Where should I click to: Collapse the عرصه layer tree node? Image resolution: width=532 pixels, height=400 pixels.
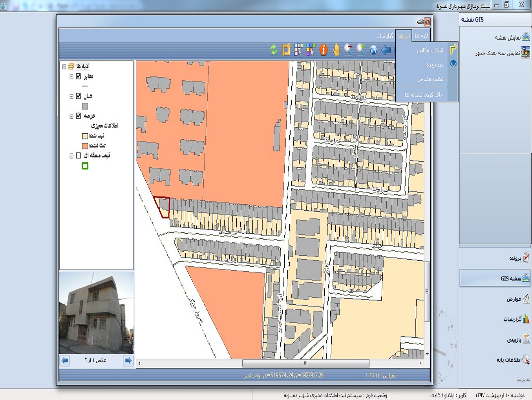tap(71, 116)
